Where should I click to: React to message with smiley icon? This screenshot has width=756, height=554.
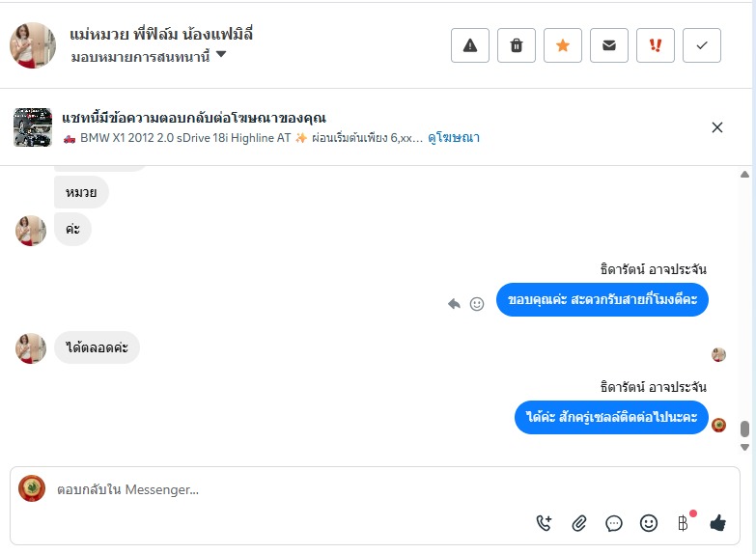(x=477, y=303)
